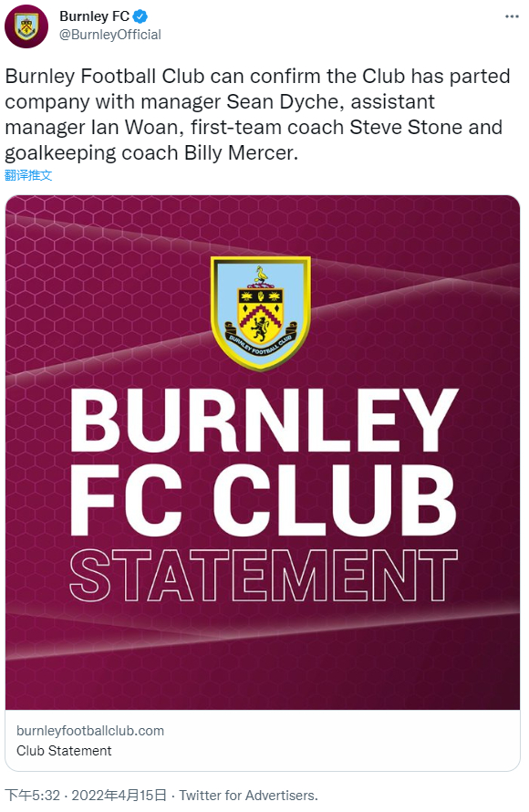The width and height of the screenshot is (529, 812).
Task: Click the tweet text about Sean Dyche
Action: tap(258, 114)
